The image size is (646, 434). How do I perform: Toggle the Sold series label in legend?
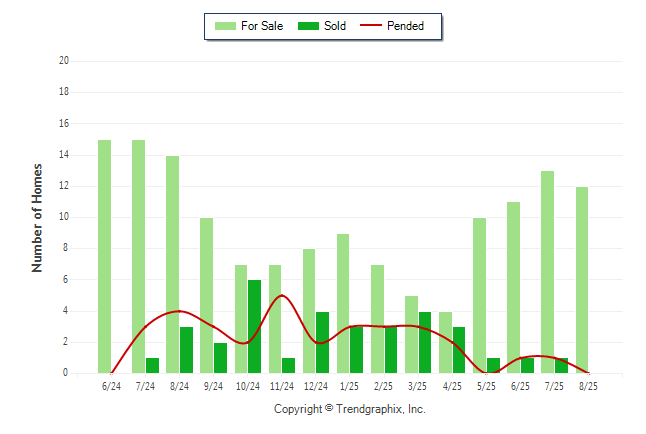click(335, 26)
